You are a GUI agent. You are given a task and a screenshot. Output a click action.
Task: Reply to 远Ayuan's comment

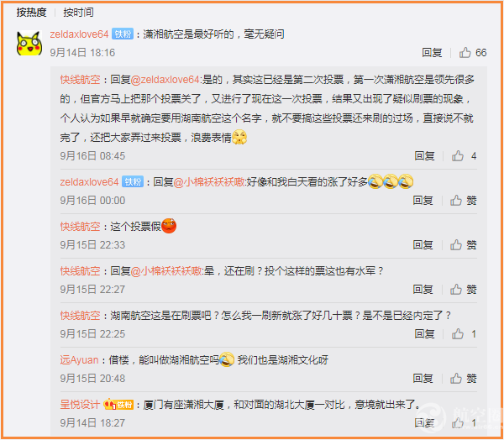coord(423,379)
